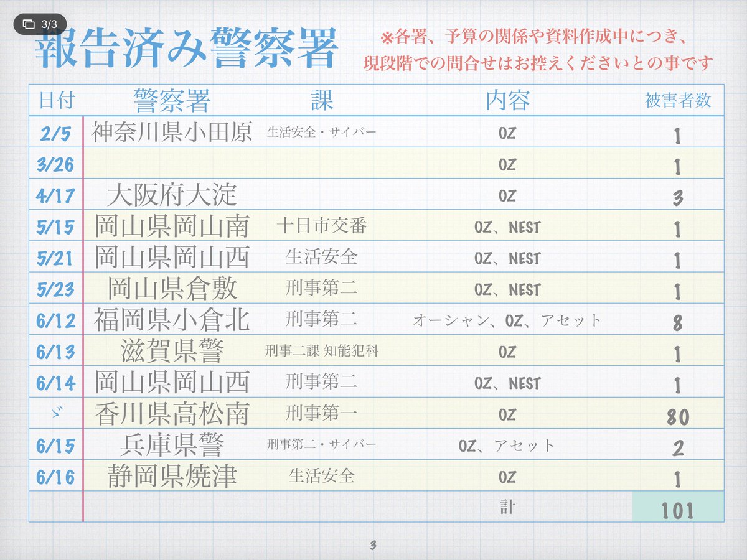
Task: Click the 内容 column header
Action: tap(507, 100)
